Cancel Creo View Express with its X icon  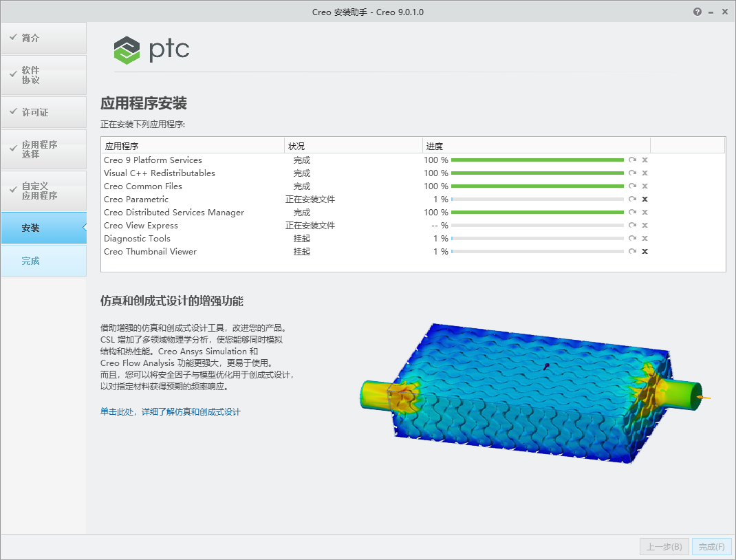pyautogui.click(x=645, y=225)
